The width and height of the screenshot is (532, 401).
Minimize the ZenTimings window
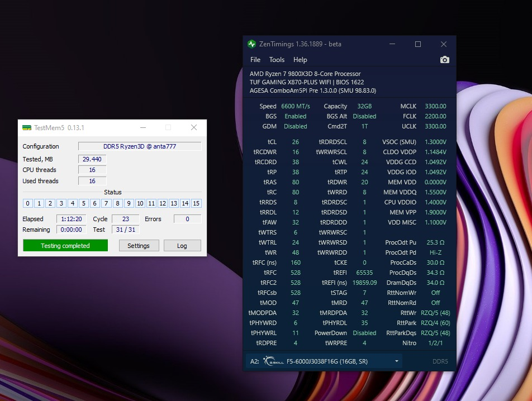click(x=392, y=44)
